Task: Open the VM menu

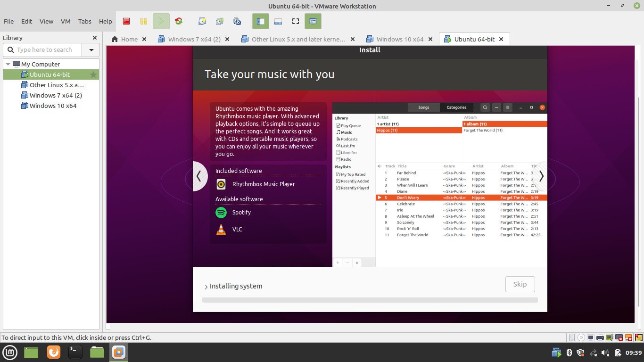Action: pos(66,21)
